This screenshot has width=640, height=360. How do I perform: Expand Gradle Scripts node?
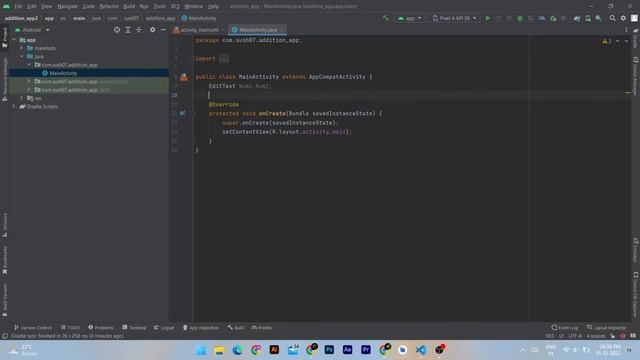pyautogui.click(x=14, y=106)
